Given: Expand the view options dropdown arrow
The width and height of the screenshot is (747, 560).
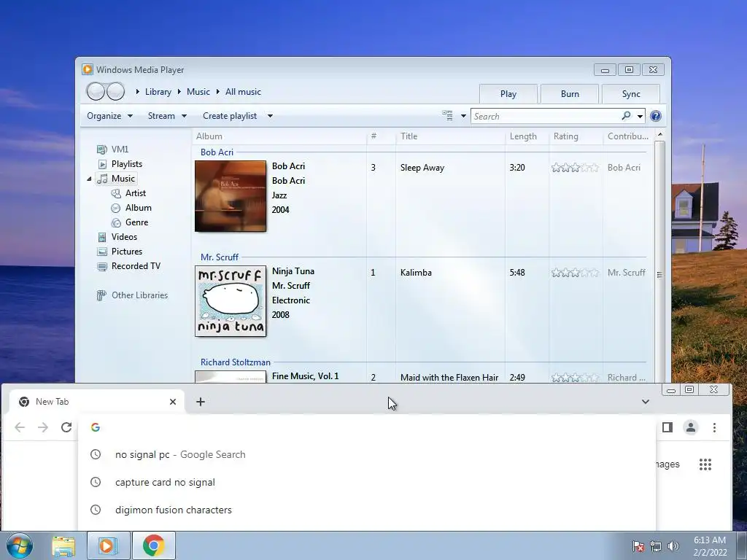Looking at the screenshot, I should click(463, 116).
